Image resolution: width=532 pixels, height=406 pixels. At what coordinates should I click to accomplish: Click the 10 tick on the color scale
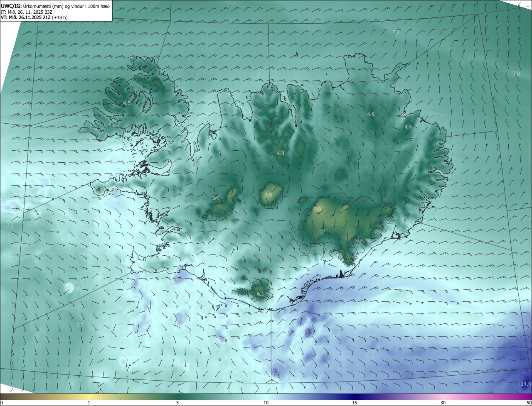coord(266,403)
